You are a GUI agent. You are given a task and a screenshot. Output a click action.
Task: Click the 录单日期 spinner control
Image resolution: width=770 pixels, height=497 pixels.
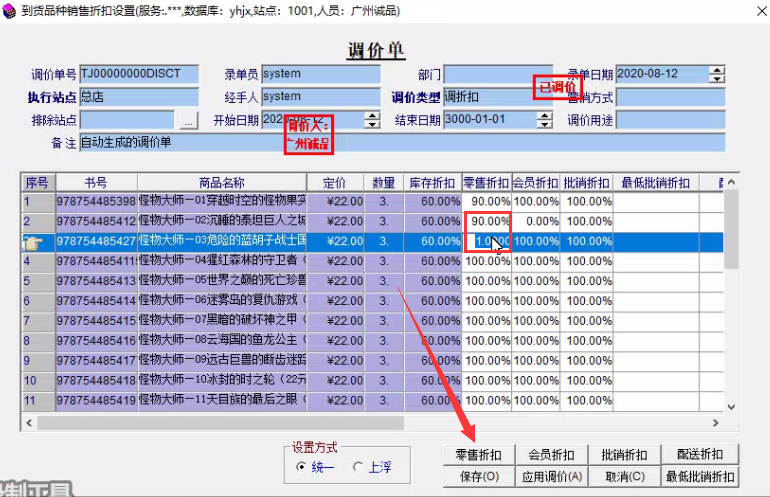(x=717, y=75)
